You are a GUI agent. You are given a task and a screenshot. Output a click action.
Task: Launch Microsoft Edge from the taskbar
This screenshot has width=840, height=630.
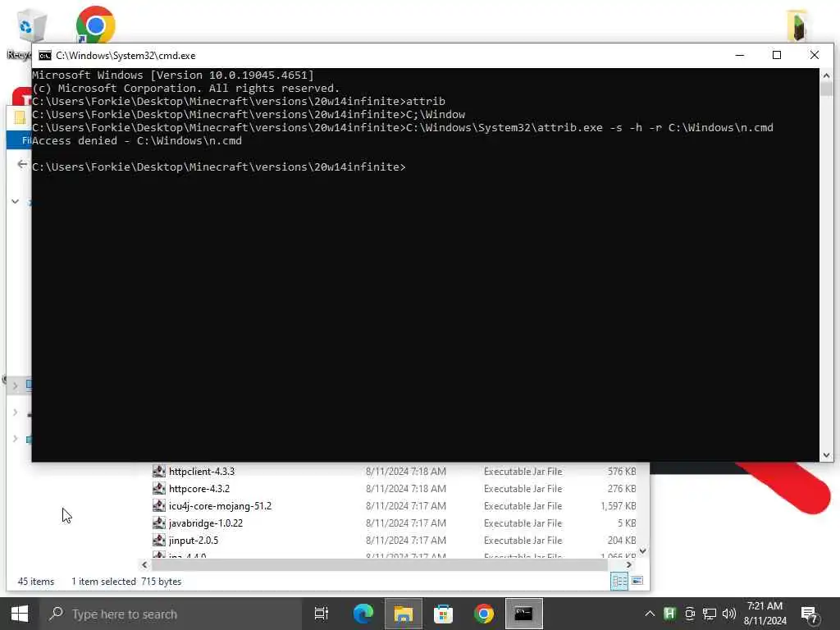[363, 614]
